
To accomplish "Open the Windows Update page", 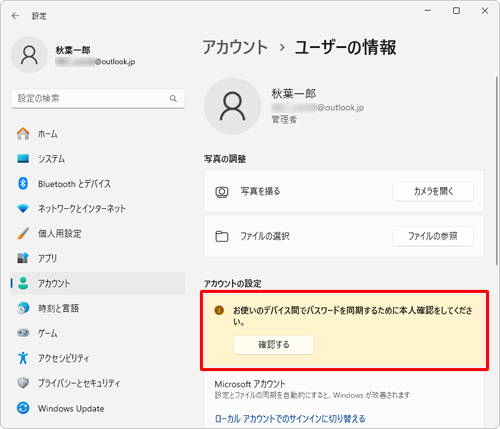I will 97,408.
